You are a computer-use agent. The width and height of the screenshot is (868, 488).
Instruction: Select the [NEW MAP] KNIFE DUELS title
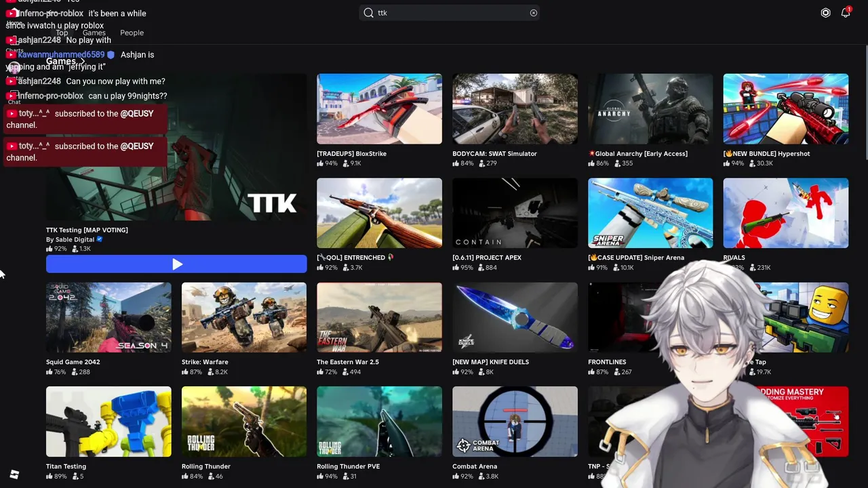click(x=490, y=362)
